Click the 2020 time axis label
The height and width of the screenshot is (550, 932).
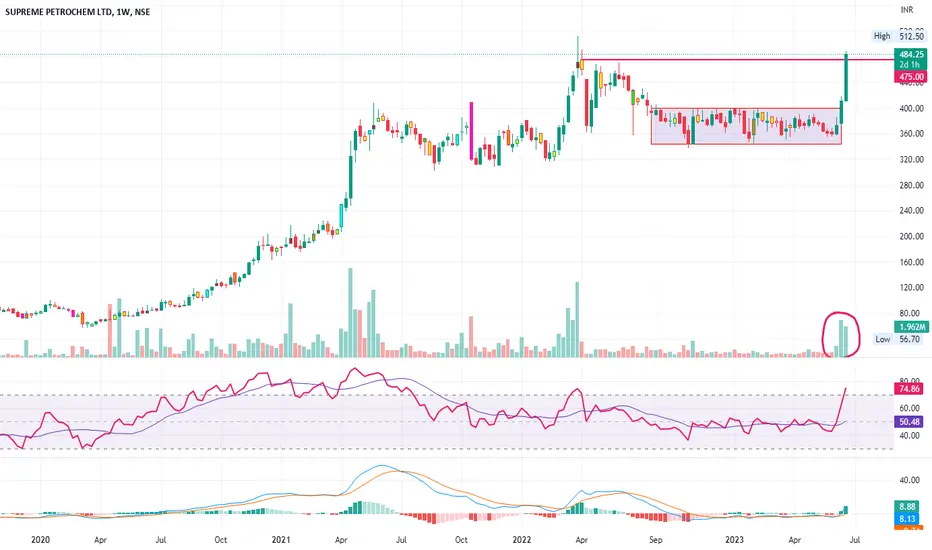pyautogui.click(x=40, y=540)
